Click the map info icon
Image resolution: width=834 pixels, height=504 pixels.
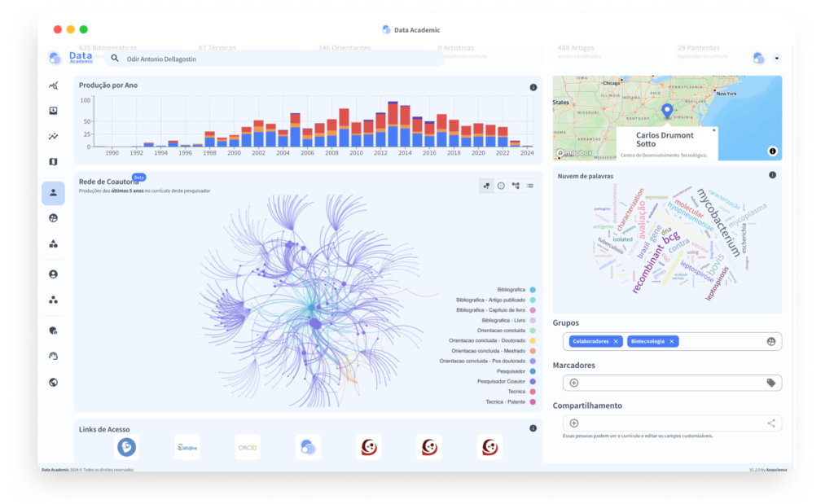[772, 151]
